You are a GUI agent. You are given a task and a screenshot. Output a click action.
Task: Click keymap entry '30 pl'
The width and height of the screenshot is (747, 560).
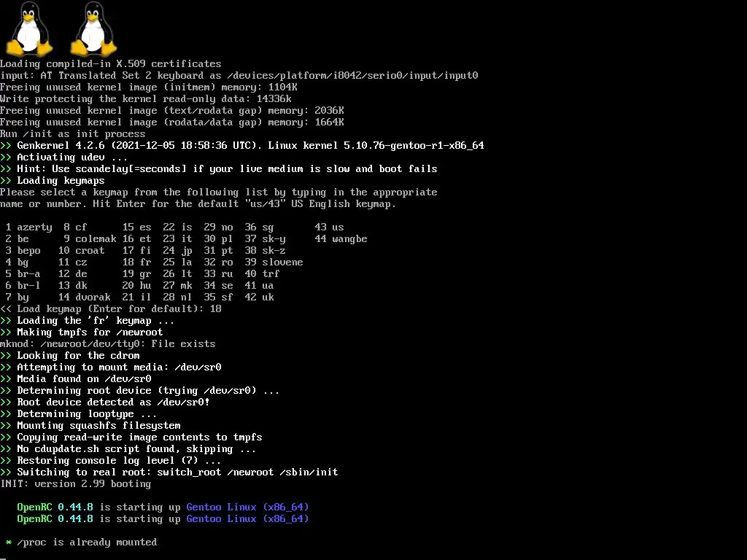point(218,239)
